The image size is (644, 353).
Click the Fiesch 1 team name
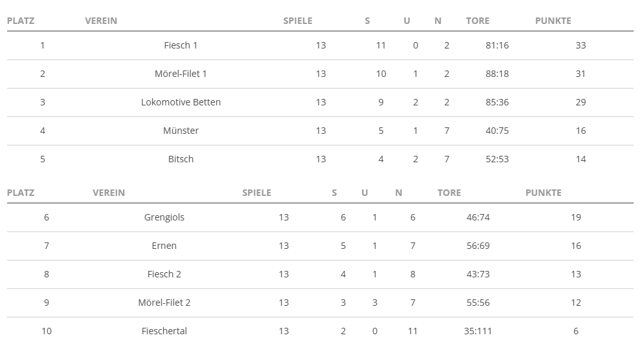[181, 45]
